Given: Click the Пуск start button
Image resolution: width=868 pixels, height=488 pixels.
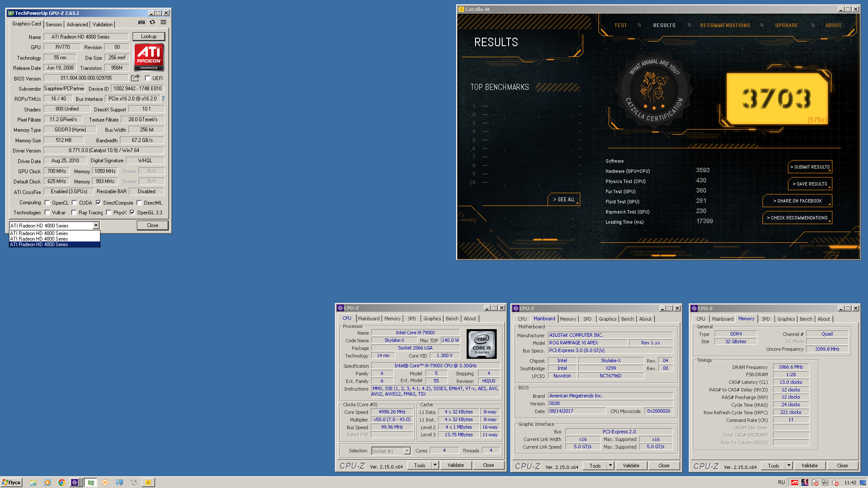Looking at the screenshot, I should tap(11, 482).
